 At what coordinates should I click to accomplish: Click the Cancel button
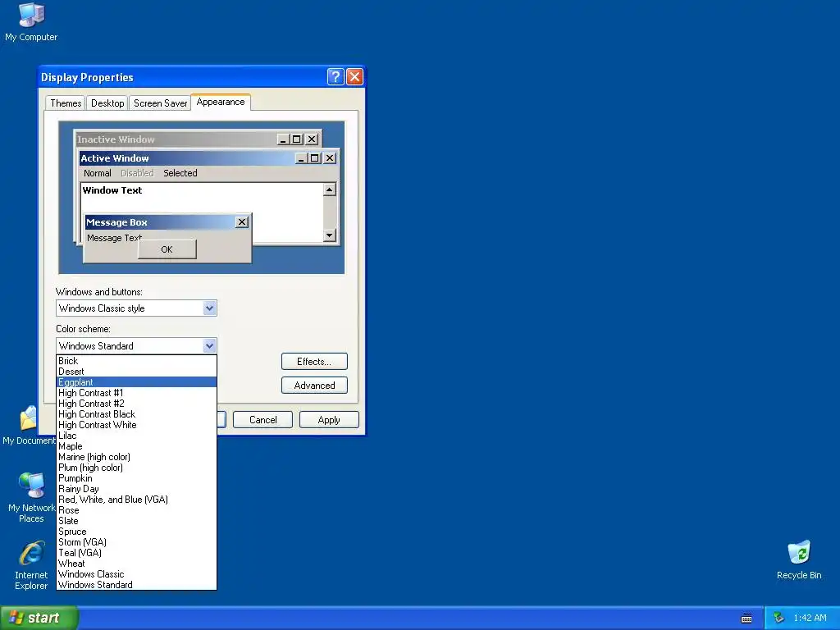pyautogui.click(x=262, y=420)
